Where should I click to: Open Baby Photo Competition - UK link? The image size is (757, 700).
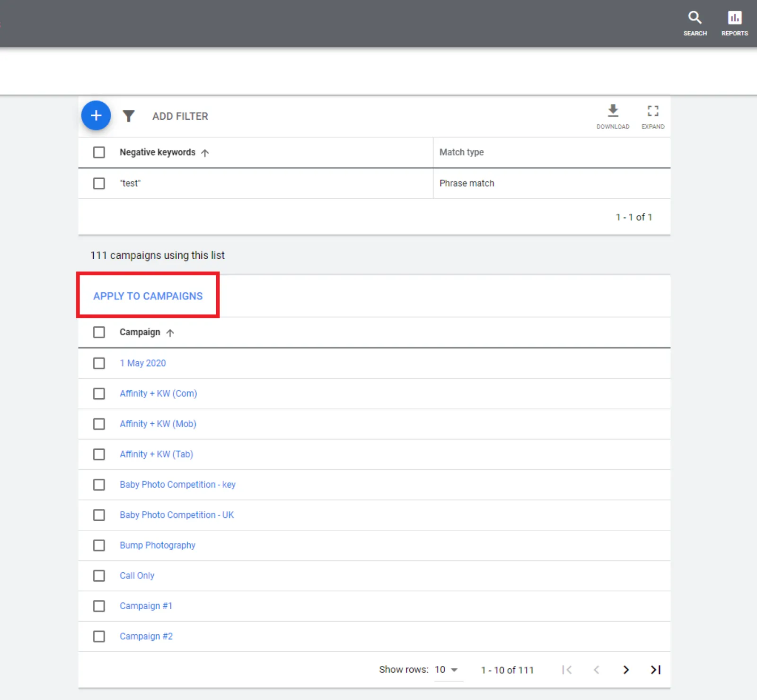[176, 515]
